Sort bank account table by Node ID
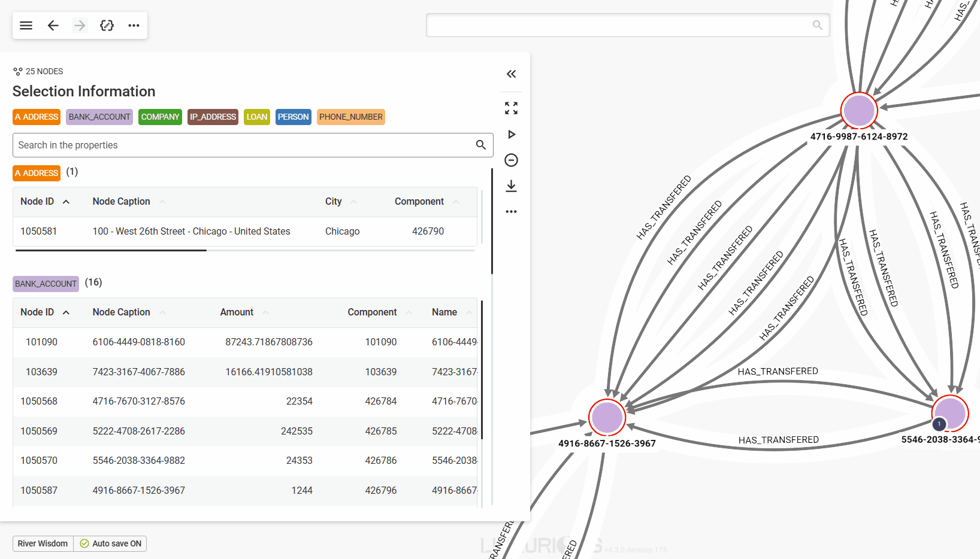Screen dimensions: 980x559 37,312
